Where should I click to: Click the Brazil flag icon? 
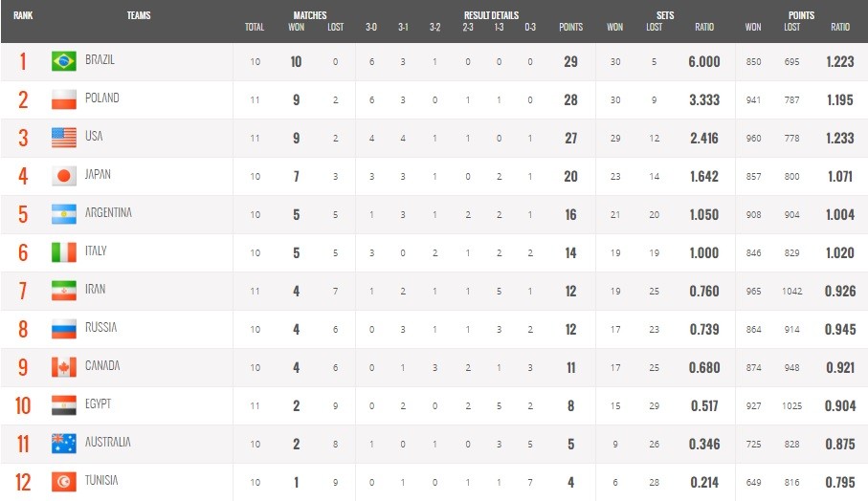[64, 61]
